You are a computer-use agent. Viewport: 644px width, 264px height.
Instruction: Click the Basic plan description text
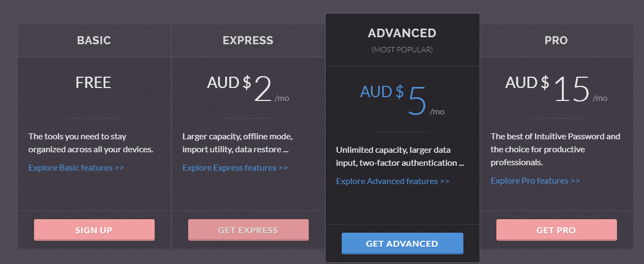pyautogui.click(x=91, y=143)
